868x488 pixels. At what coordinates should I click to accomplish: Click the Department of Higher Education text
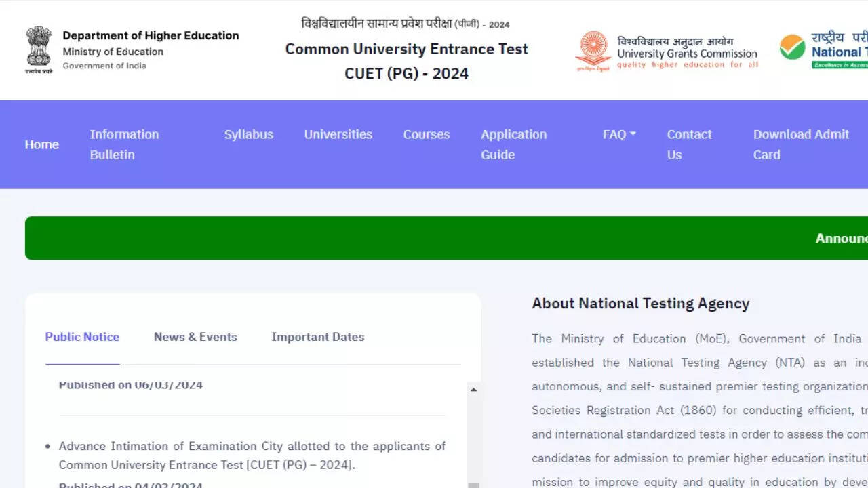[x=151, y=35]
